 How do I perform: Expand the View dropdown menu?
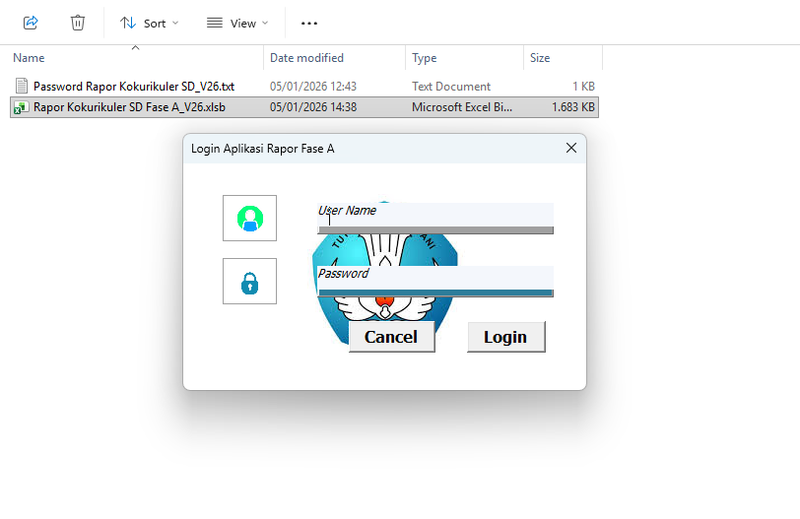coord(237,22)
